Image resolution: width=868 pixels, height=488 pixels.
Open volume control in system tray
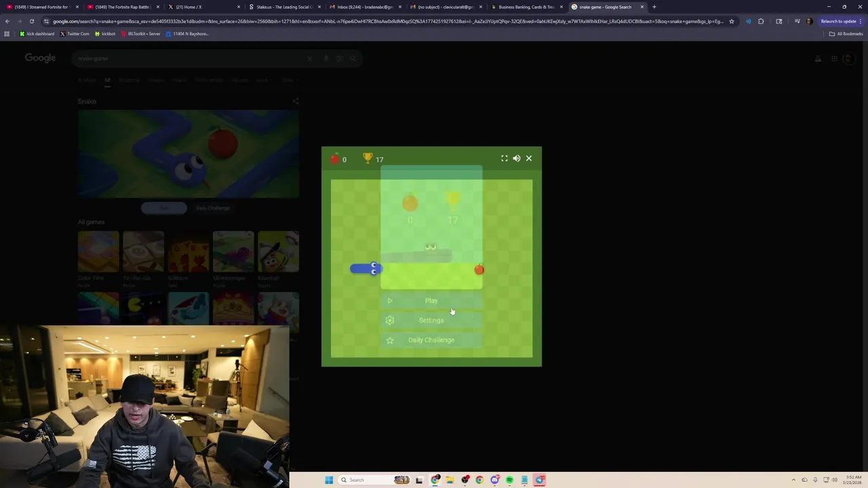[834, 480]
